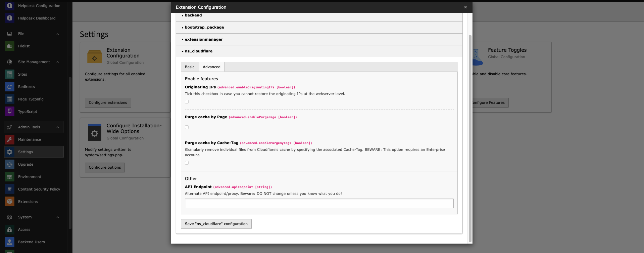Select the Advanced tab
The height and width of the screenshot is (253, 644).
pyautogui.click(x=211, y=67)
